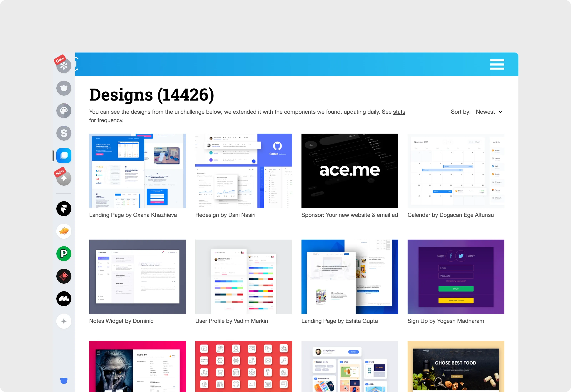571x392 pixels.
Task: Add new app with plus button
Action: 64,321
